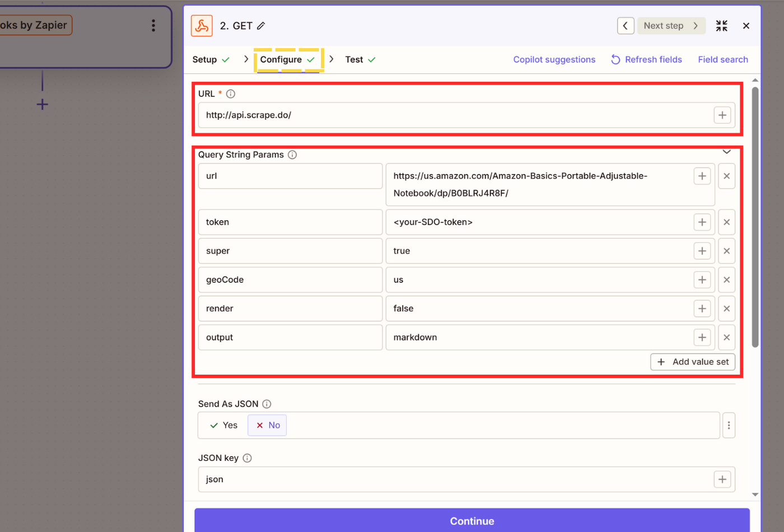Collapse the Query String Params section
This screenshot has height=532, width=784.
coord(726,152)
